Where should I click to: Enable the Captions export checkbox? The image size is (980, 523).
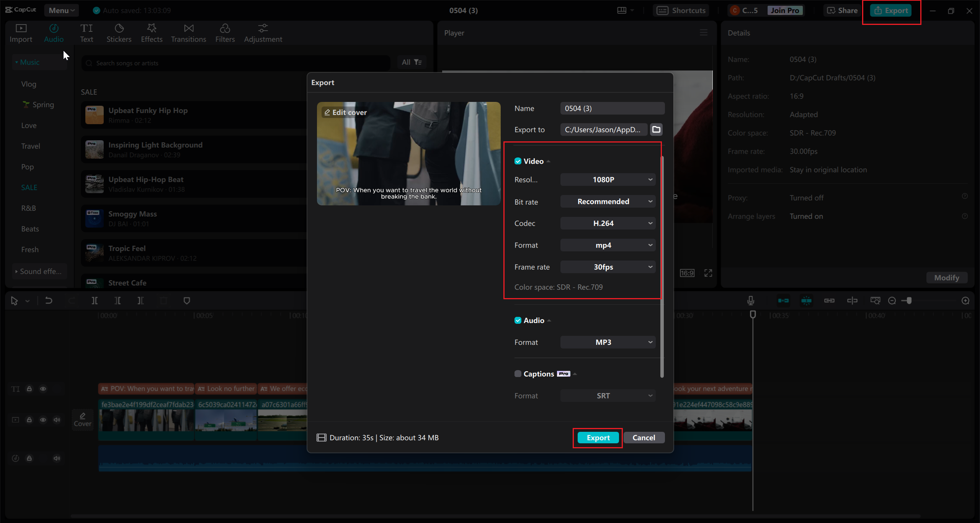tap(518, 374)
